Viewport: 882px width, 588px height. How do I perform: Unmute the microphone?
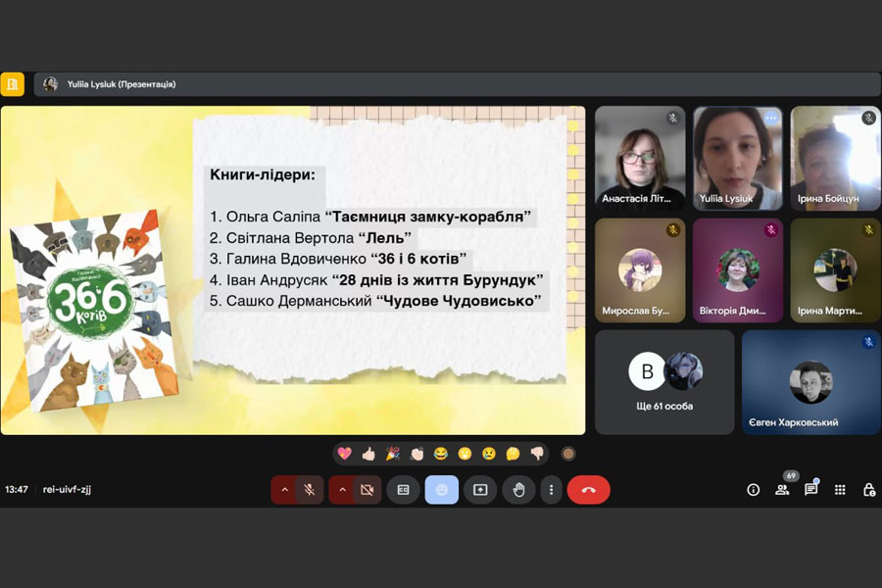pos(310,490)
